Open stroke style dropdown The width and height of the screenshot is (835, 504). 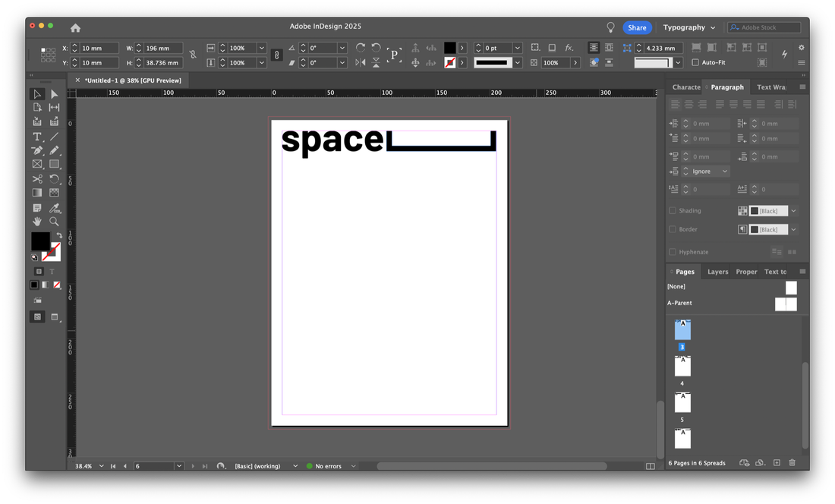pos(517,63)
